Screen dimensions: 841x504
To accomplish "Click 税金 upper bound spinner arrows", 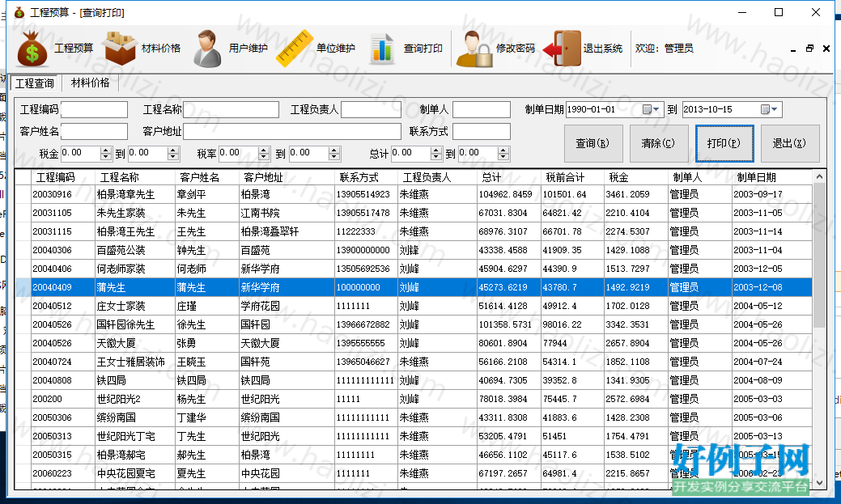I will pyautogui.click(x=172, y=154).
